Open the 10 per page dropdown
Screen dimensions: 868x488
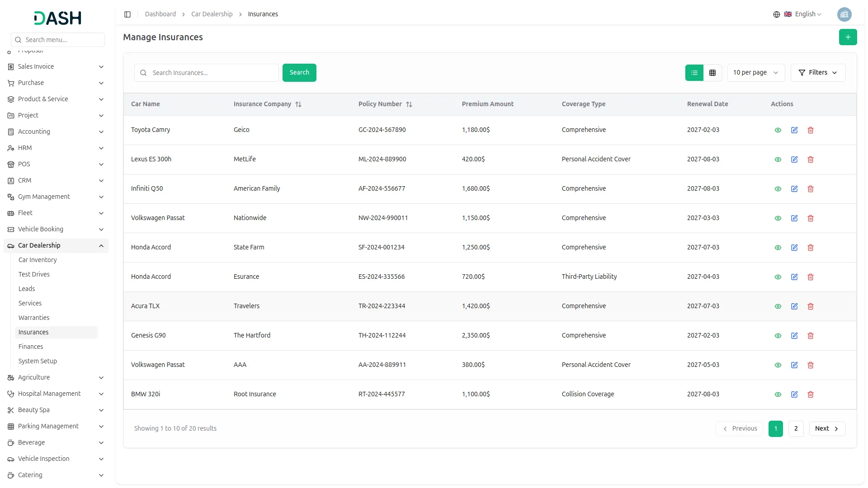click(x=755, y=73)
